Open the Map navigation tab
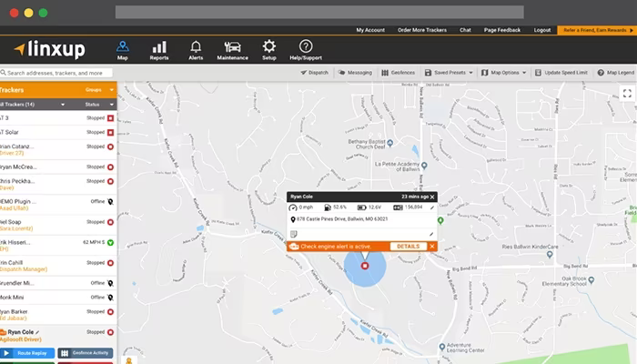The width and height of the screenshot is (637, 364). pyautogui.click(x=122, y=50)
